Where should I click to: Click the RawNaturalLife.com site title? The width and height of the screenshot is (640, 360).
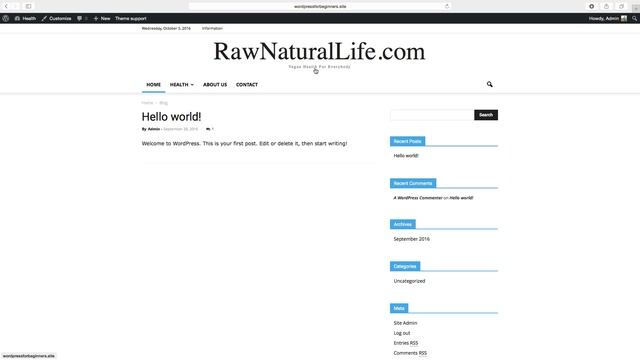point(320,51)
